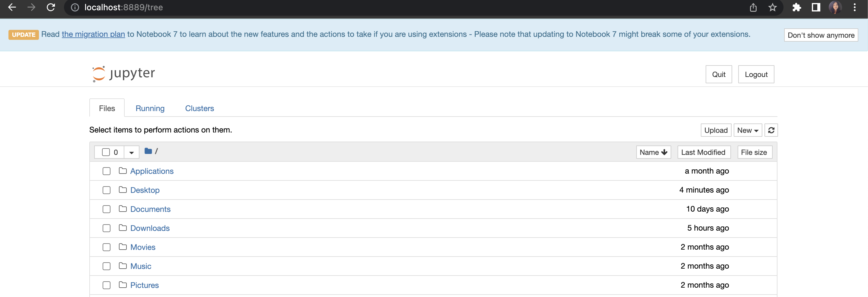
Task: Expand the New dropdown menu
Action: pos(747,130)
